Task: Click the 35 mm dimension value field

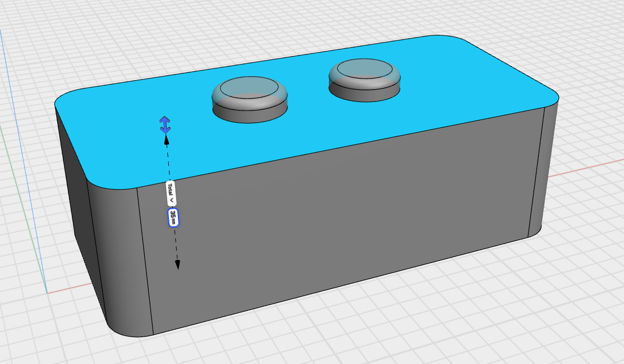Action: pos(173,218)
